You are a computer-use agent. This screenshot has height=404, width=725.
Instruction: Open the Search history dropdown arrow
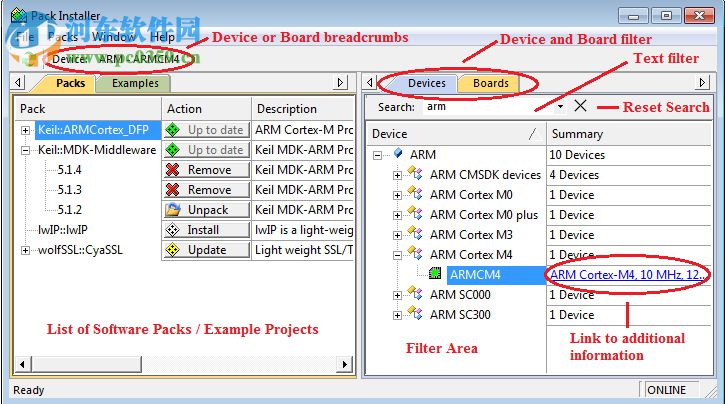pyautogui.click(x=560, y=106)
